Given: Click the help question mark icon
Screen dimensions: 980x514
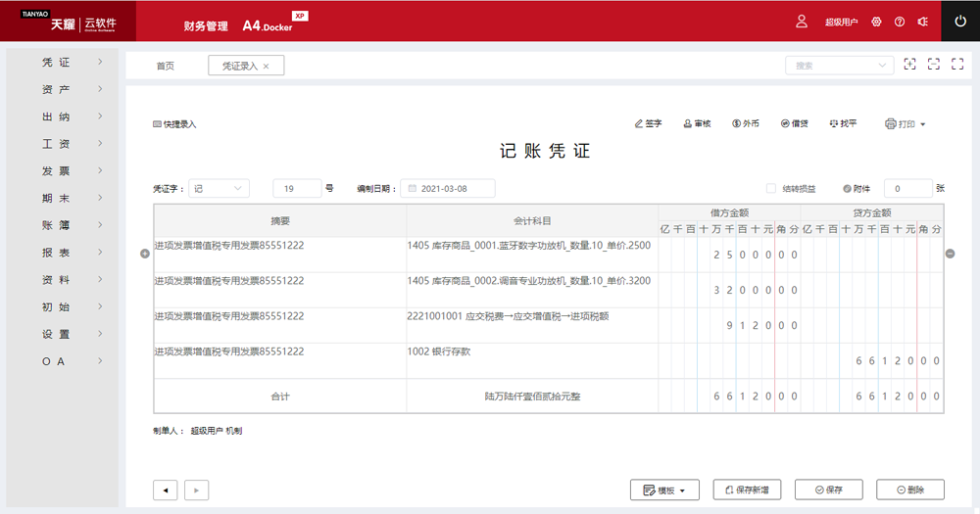Looking at the screenshot, I should click(x=900, y=22).
